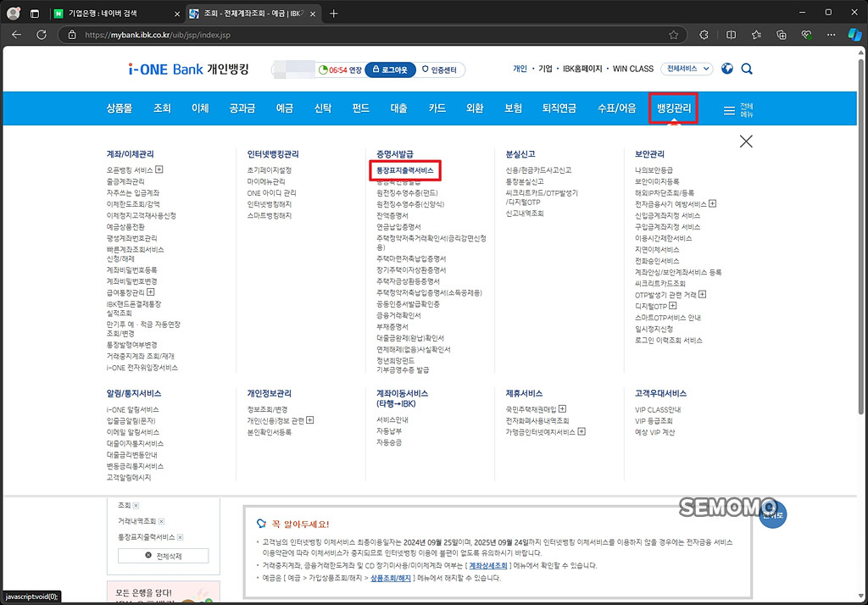
Task: Open the browser collections icon
Action: point(781,35)
